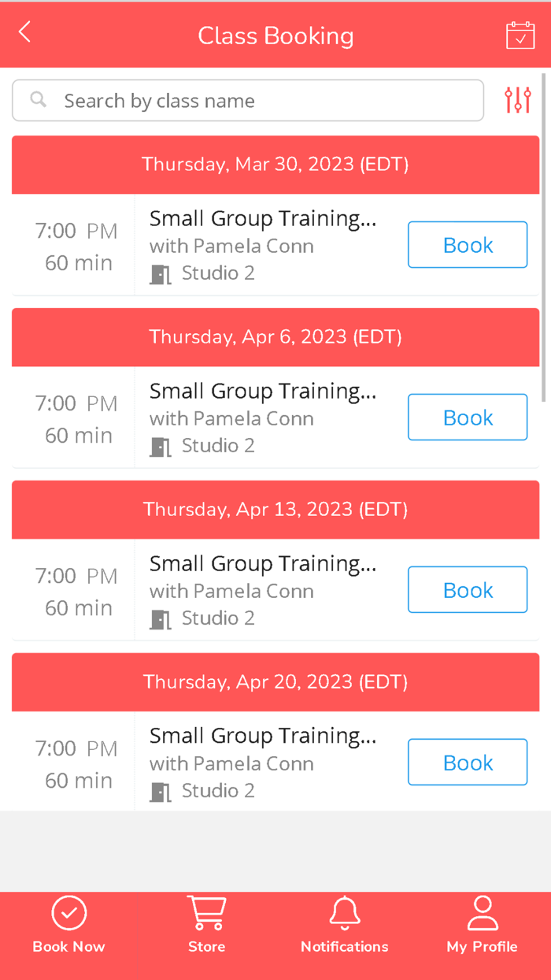The height and width of the screenshot is (980, 551).
Task: Tap the Notifications bell icon
Action: (x=345, y=913)
